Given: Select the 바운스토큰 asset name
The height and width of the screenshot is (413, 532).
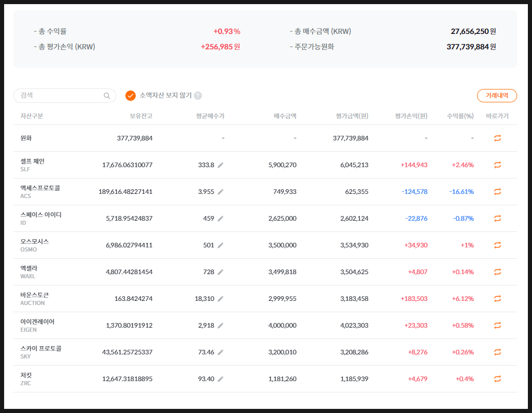Looking at the screenshot, I should tap(34, 295).
